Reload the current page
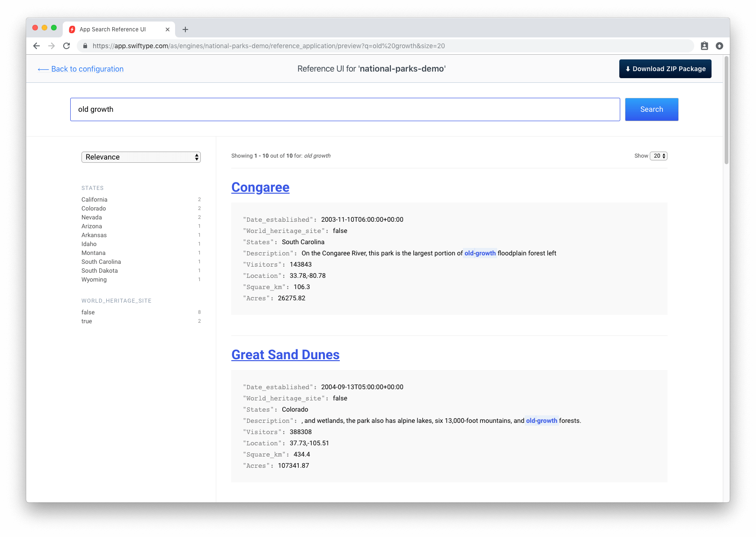Screen dimensions: 756x537 pos(66,46)
